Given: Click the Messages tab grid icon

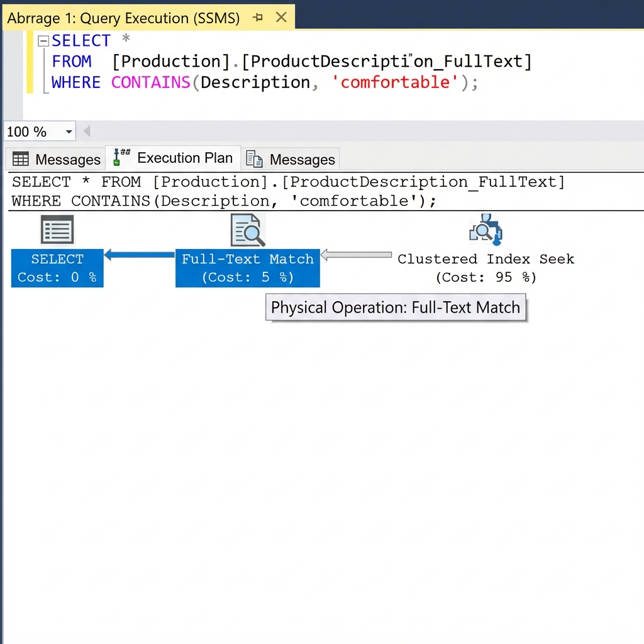Looking at the screenshot, I should 21,158.
